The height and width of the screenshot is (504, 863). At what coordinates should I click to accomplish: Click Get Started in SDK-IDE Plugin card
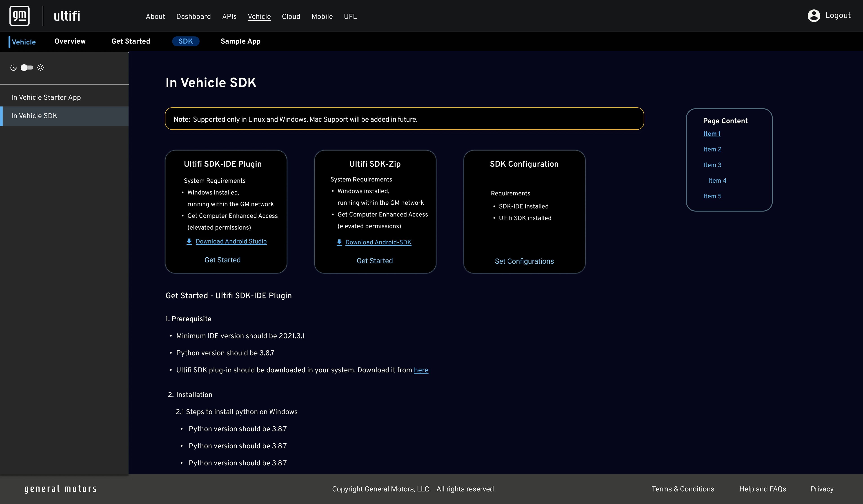coord(222,260)
